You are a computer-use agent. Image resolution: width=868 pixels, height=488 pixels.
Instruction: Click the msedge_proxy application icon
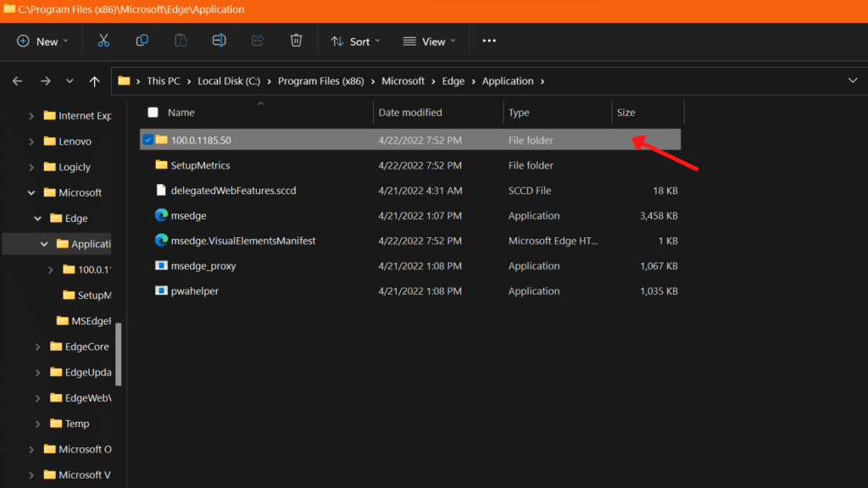[161, 265]
